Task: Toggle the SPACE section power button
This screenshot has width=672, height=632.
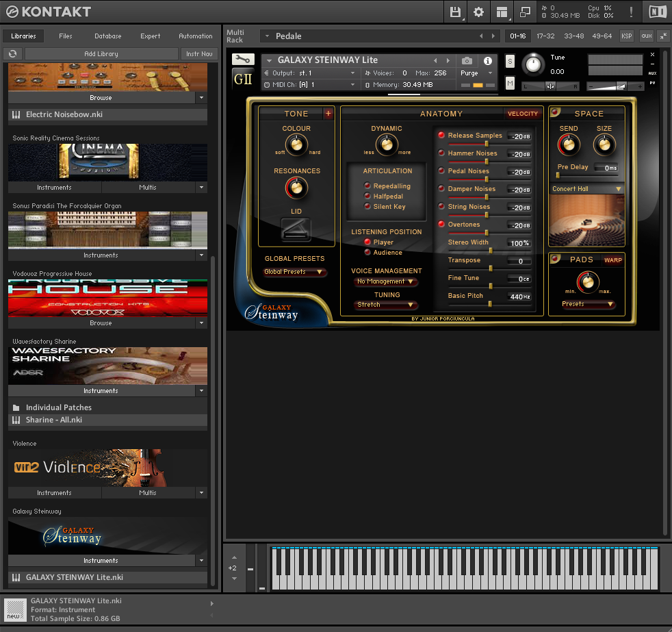Action: tap(555, 112)
